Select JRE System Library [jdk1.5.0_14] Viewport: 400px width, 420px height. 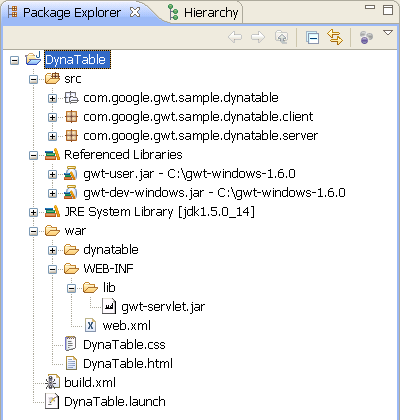tap(159, 212)
